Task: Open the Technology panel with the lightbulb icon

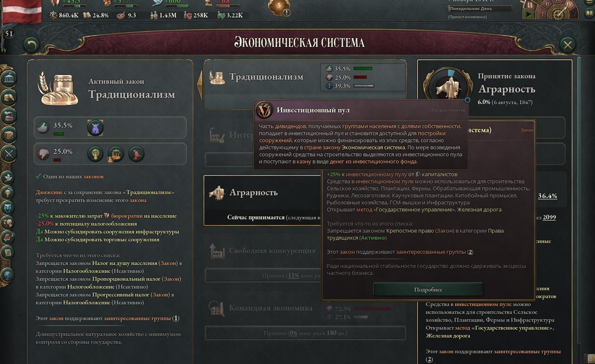Action: pos(8,192)
